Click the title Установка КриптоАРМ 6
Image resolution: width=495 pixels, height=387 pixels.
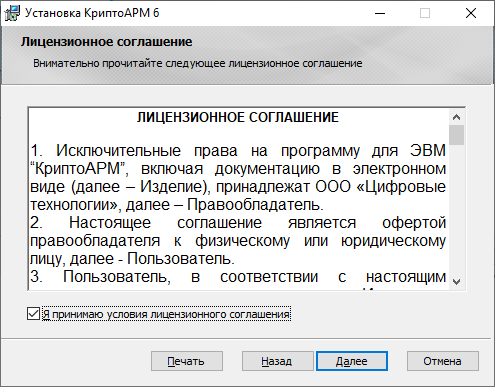click(x=92, y=13)
